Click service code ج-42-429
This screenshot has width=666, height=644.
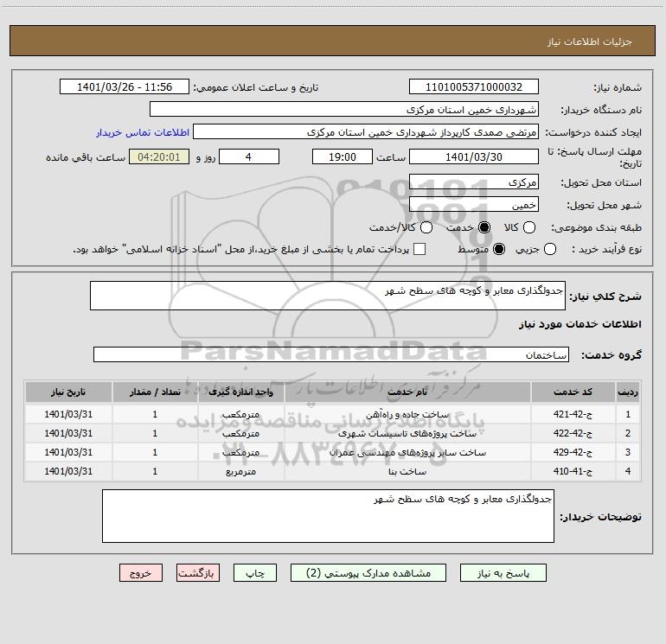pyautogui.click(x=573, y=453)
